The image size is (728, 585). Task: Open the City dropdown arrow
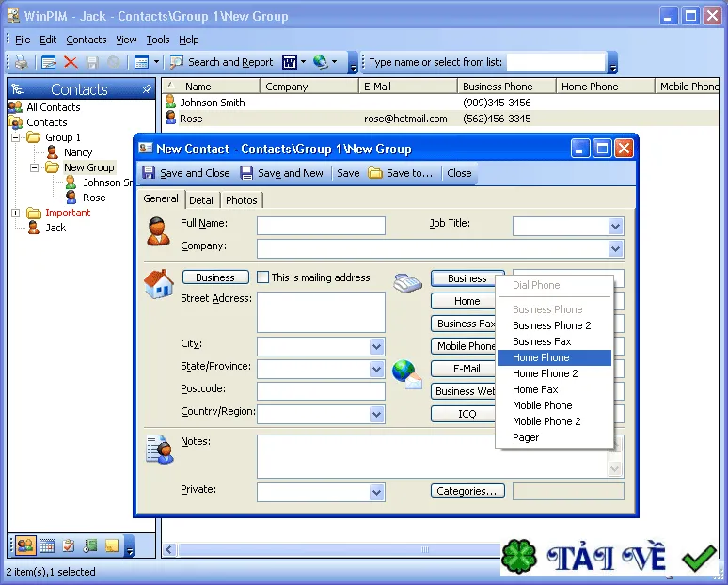point(376,346)
